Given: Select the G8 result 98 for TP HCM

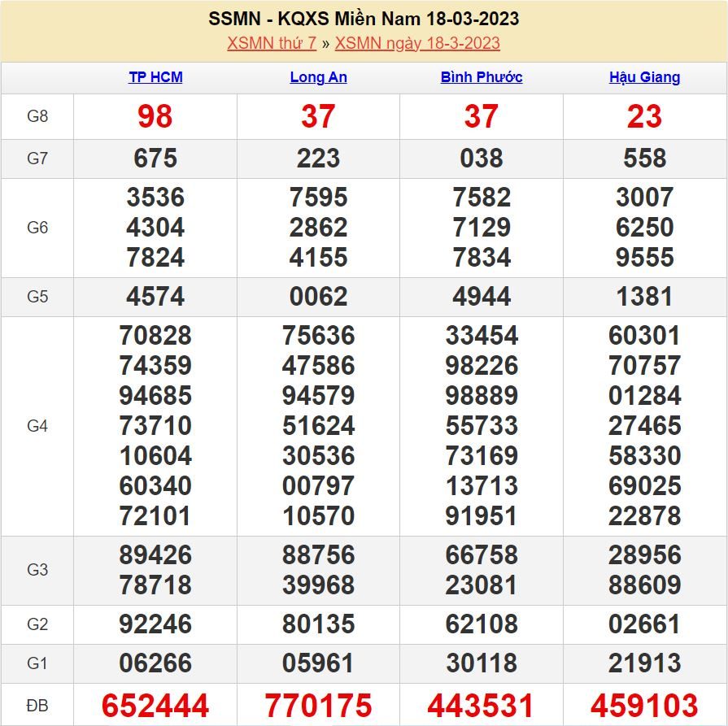Looking at the screenshot, I should (x=155, y=116).
